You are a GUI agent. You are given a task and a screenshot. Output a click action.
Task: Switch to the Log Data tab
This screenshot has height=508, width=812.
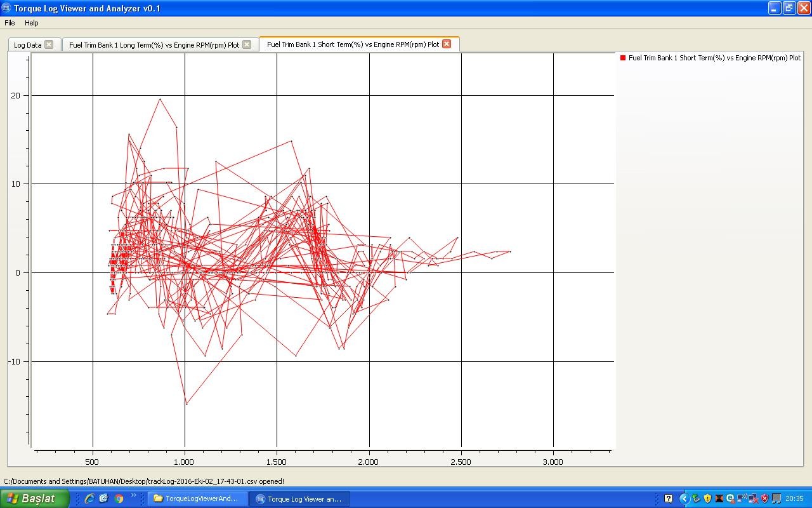27,45
